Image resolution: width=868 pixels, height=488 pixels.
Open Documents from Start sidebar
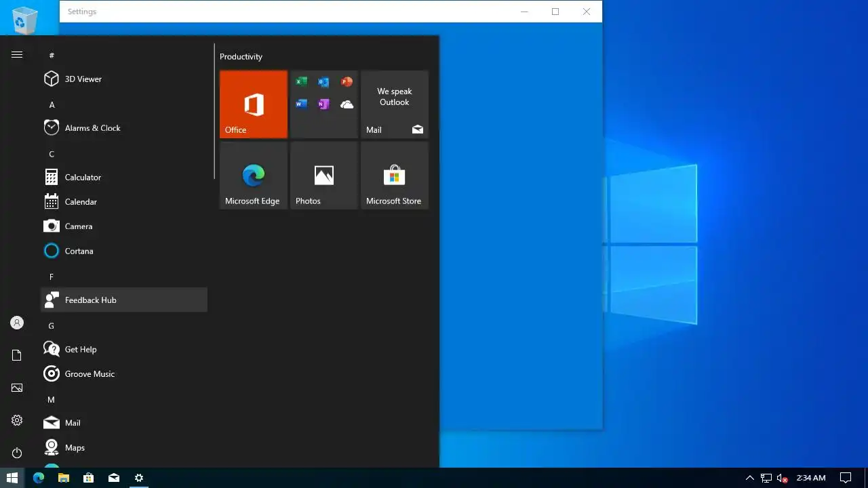click(17, 355)
